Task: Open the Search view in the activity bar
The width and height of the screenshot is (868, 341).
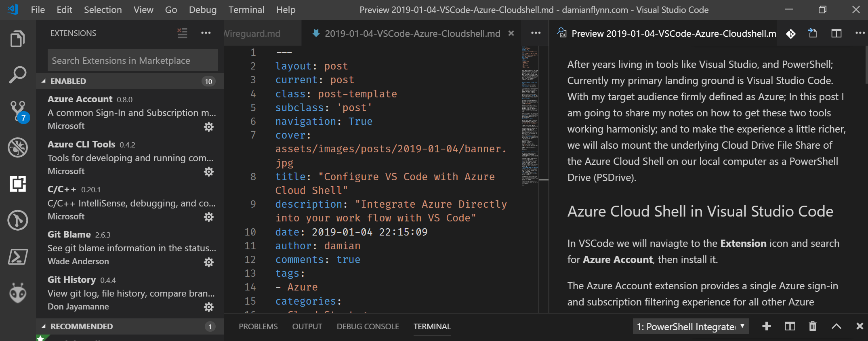Action: coord(18,75)
